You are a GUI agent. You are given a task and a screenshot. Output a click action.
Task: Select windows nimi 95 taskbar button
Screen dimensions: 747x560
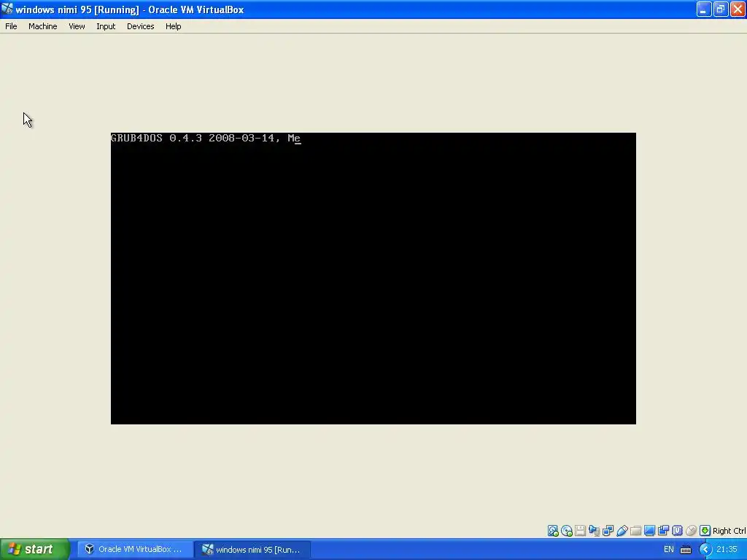pos(252,549)
